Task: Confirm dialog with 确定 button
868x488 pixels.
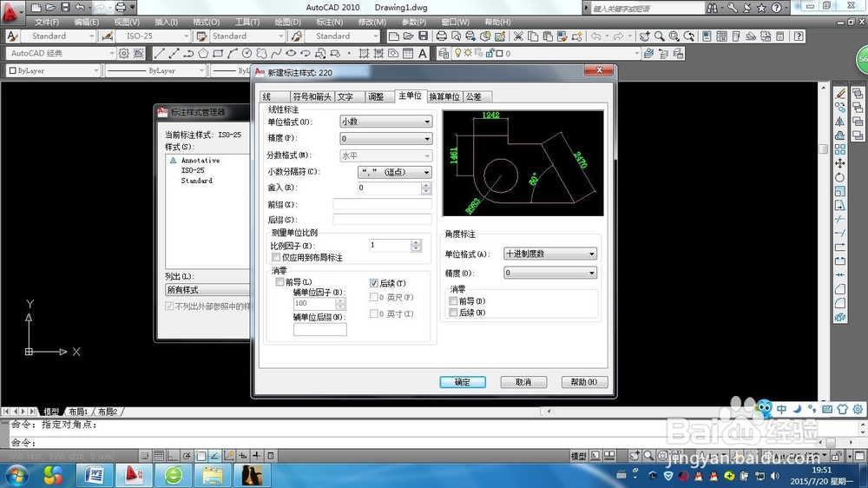Action: pyautogui.click(x=463, y=382)
